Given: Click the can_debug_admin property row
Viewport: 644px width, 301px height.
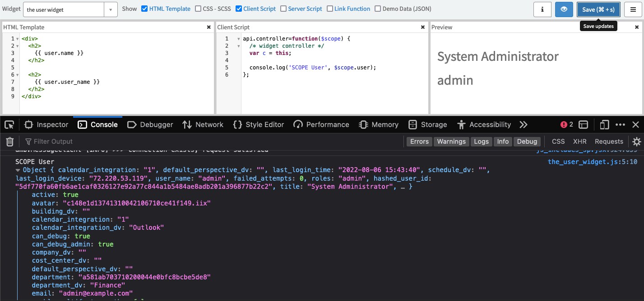Looking at the screenshot, I should click(73, 244).
